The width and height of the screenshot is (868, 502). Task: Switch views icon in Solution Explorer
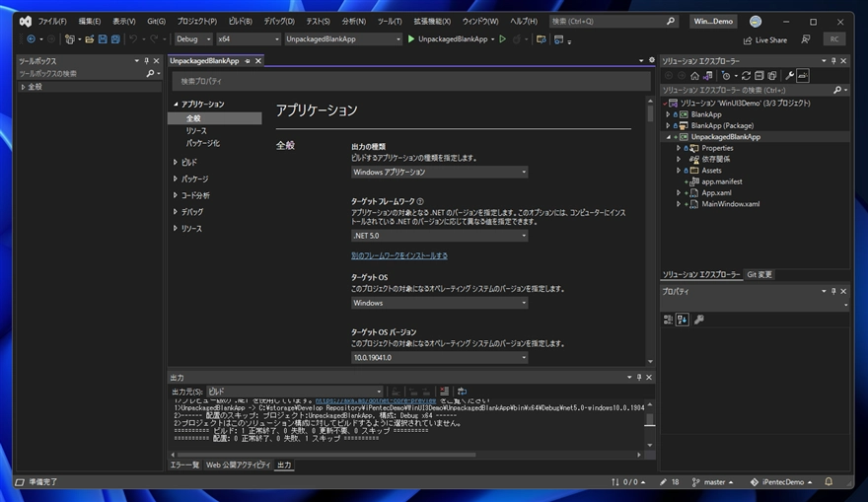coord(708,76)
